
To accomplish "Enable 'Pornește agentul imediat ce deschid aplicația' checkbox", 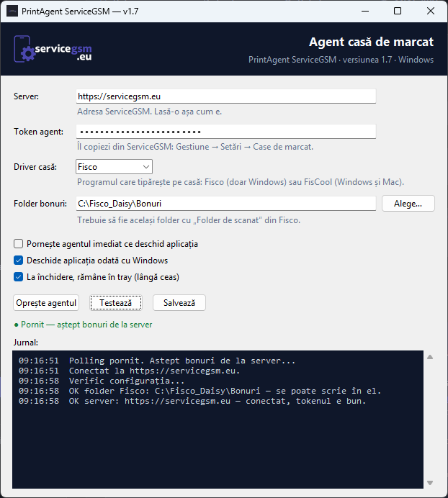I will click(19, 244).
